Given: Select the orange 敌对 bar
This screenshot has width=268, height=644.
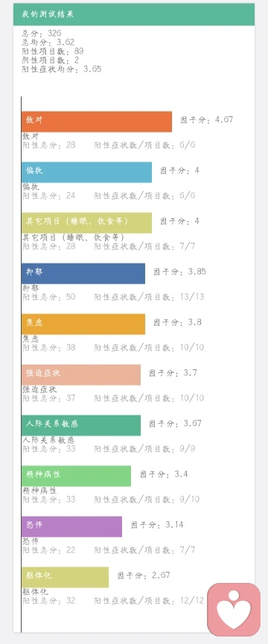Looking at the screenshot, I should pyautogui.click(x=97, y=121).
